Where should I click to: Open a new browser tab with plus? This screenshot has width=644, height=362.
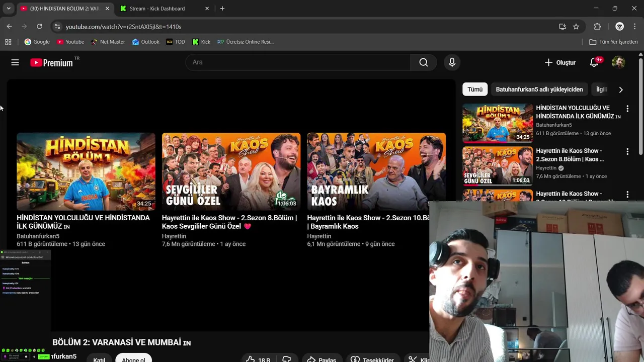(x=222, y=9)
